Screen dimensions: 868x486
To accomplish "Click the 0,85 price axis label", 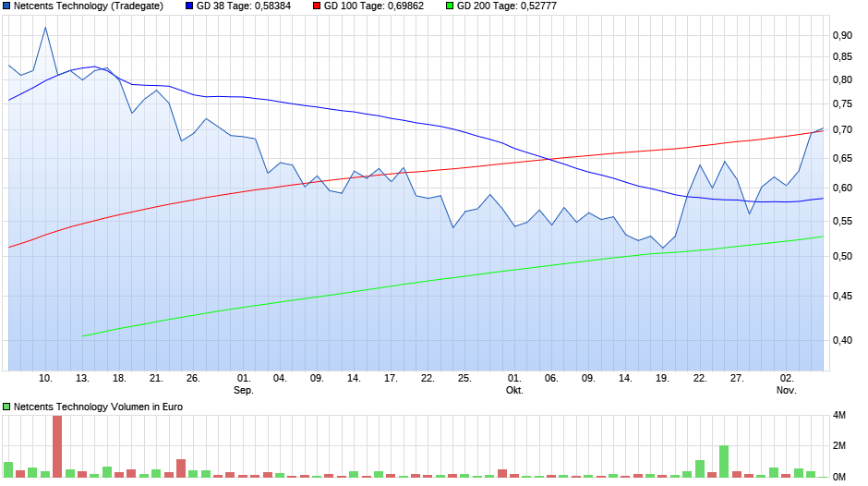I will 842,56.
